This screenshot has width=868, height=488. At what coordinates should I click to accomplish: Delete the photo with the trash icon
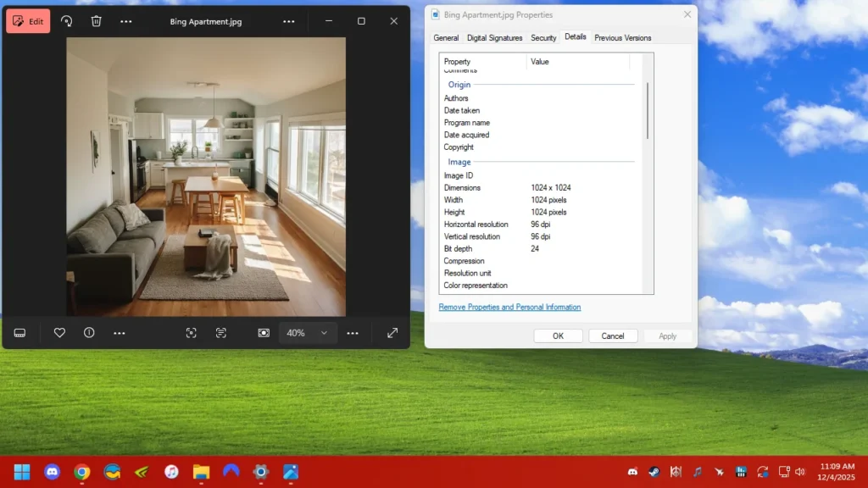pyautogui.click(x=97, y=21)
